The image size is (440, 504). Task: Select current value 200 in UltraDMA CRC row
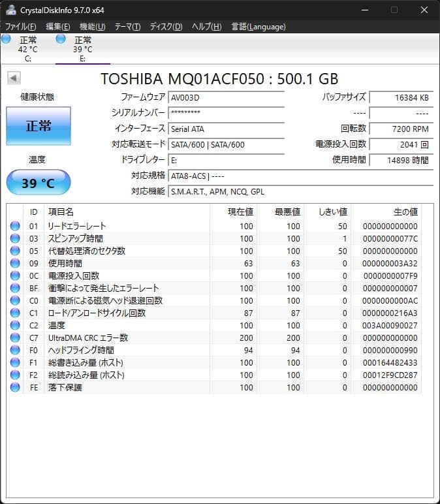246,338
